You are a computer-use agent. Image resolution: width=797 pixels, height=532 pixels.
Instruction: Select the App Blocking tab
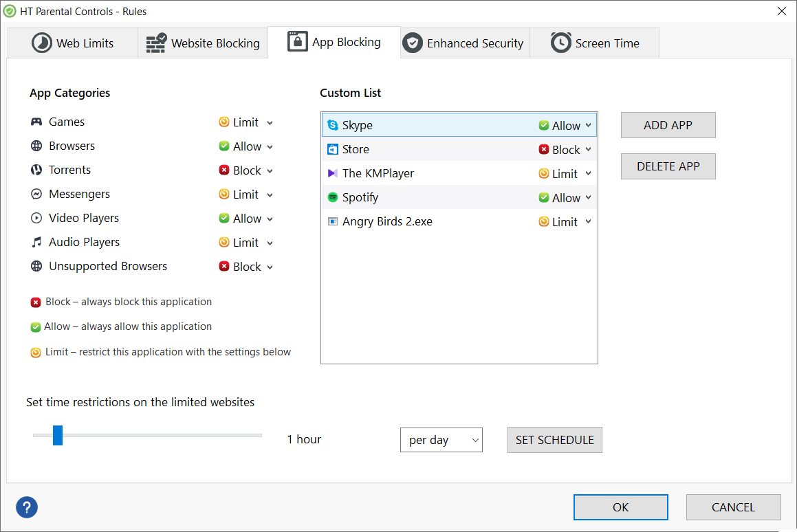pos(334,42)
